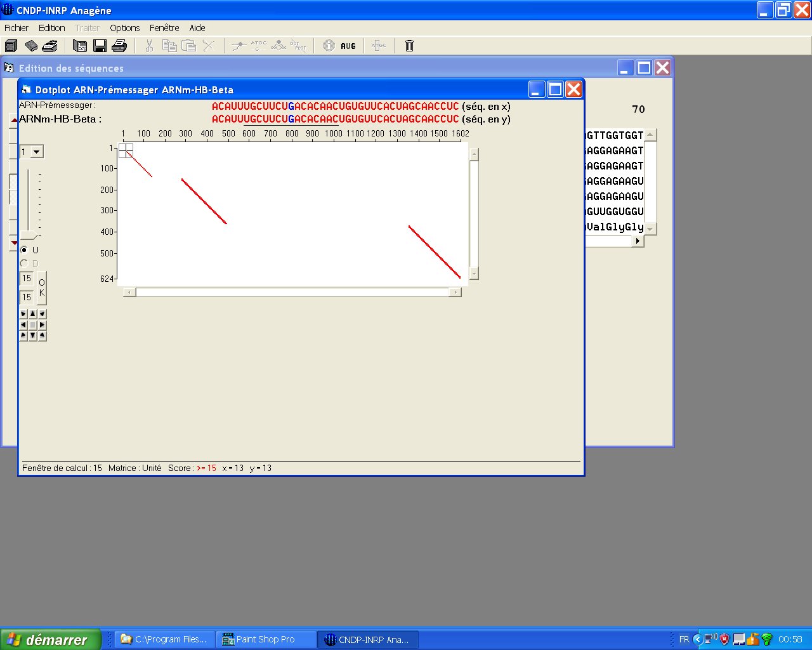
Task: Open the Fichier menu
Action: tap(16, 28)
